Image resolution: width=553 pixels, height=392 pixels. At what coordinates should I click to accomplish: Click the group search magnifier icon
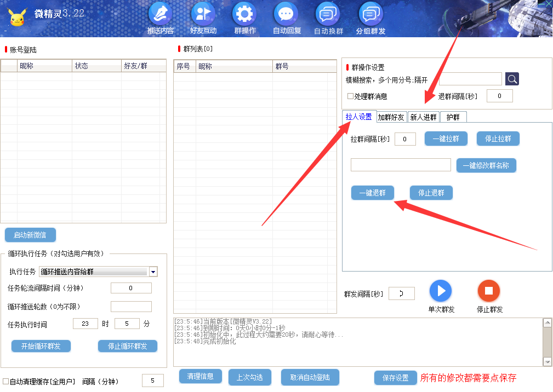pyautogui.click(x=512, y=79)
